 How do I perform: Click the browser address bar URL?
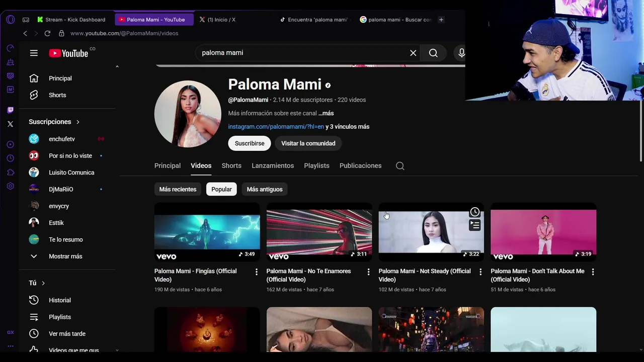point(124,33)
